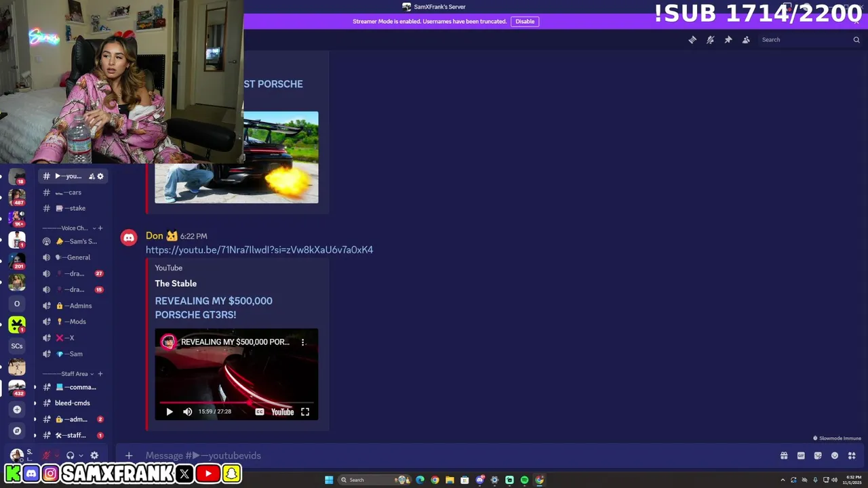Toggle closed captions on embedded video
Screen dimensions: 868x488
(x=259, y=411)
